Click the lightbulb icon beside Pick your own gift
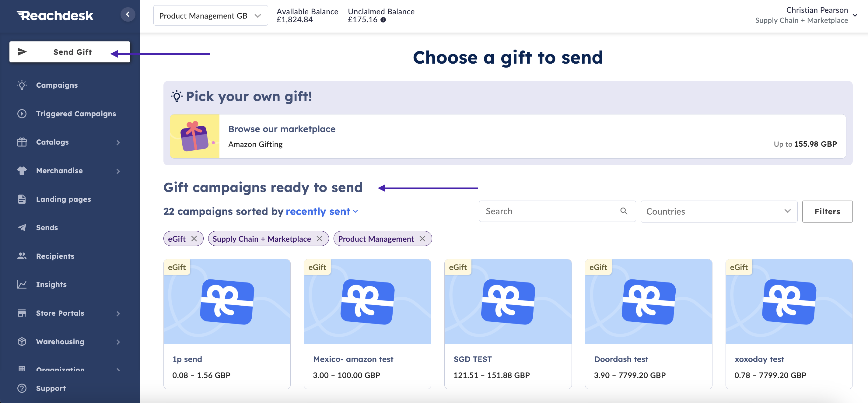The height and width of the screenshot is (403, 868). click(x=177, y=96)
